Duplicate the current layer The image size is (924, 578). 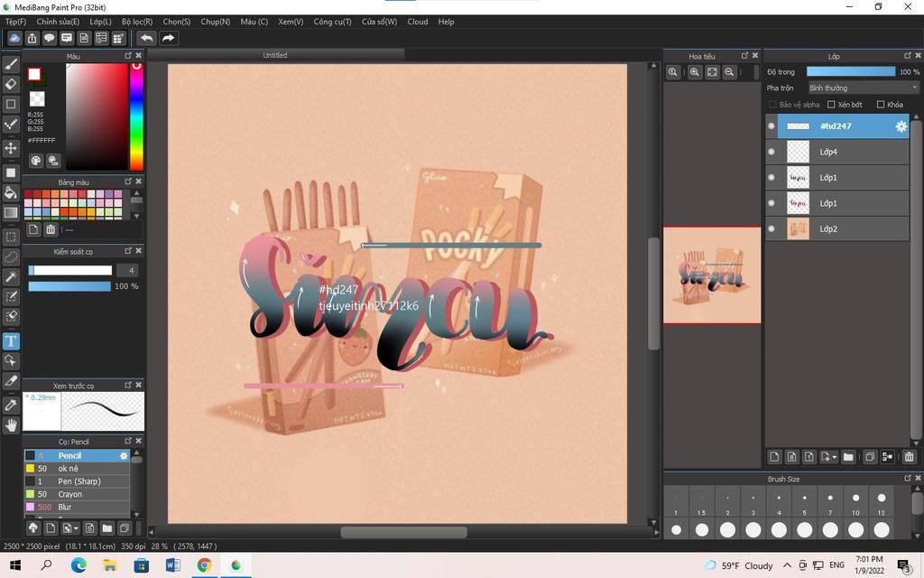(x=870, y=457)
